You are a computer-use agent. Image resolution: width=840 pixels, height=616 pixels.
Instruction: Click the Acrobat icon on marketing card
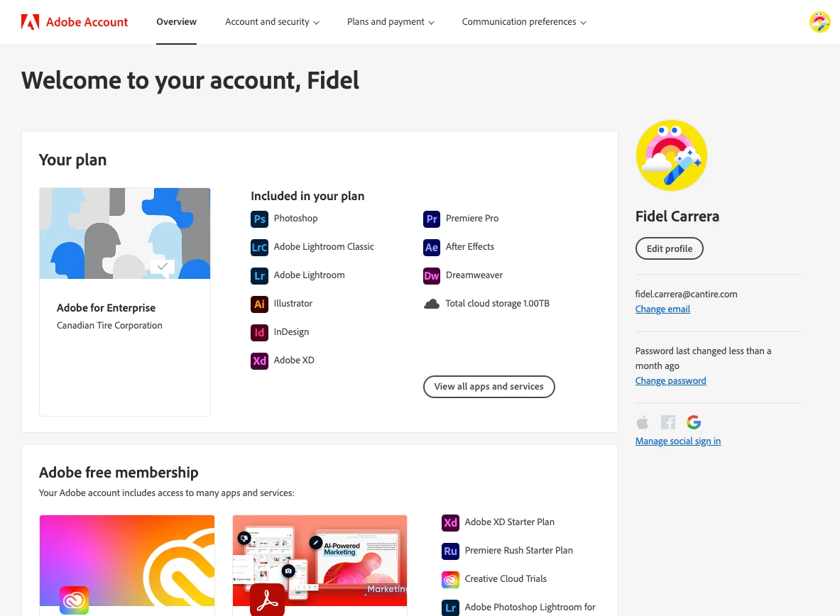click(267, 600)
